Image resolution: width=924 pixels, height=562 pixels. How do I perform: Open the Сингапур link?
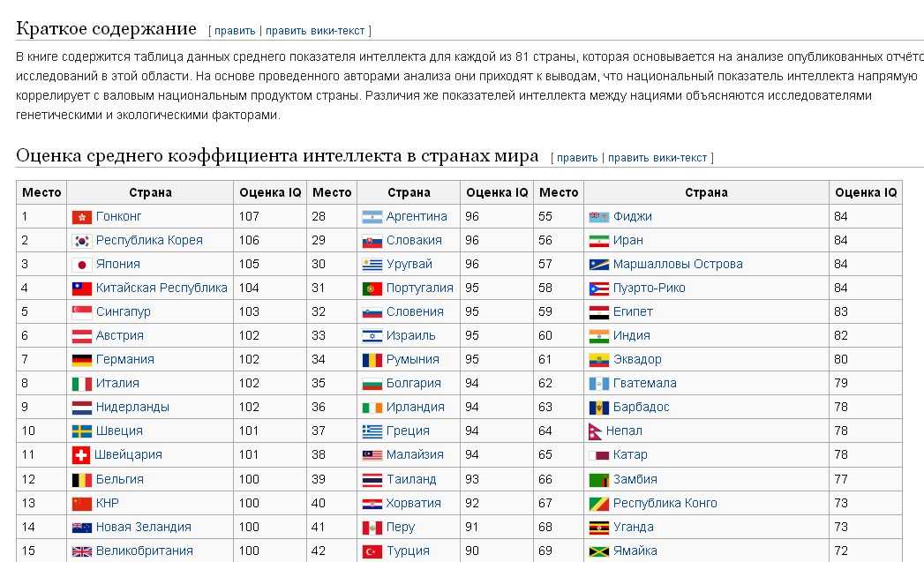(124, 312)
